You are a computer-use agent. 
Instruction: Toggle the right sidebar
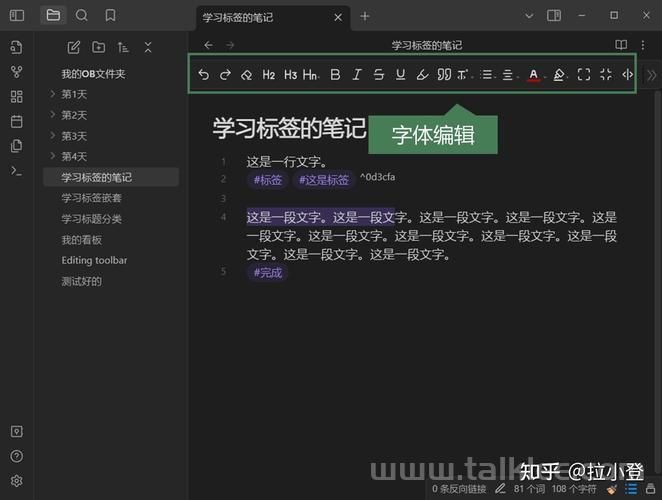[554, 16]
